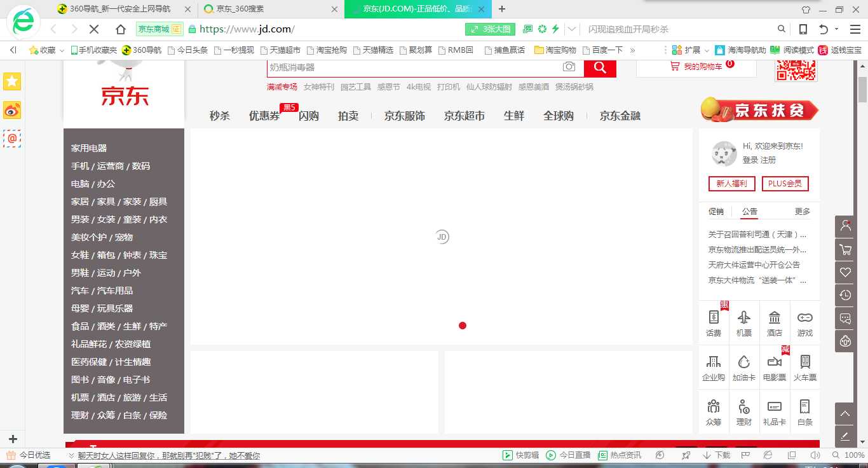The height and width of the screenshot is (468, 868).
Task: Collapse the favorites bar with left chevron
Action: point(13,50)
